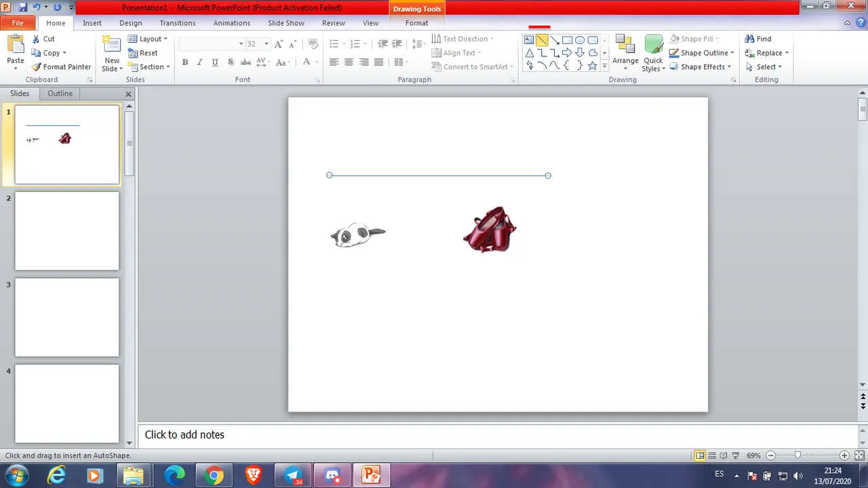The width and height of the screenshot is (868, 488).
Task: Toggle Strikethrough formatting
Action: [246, 62]
